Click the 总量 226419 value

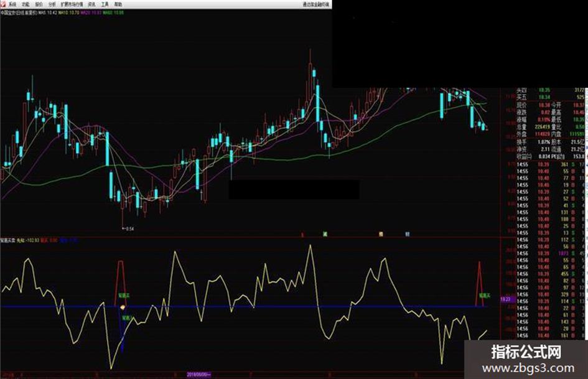542,127
